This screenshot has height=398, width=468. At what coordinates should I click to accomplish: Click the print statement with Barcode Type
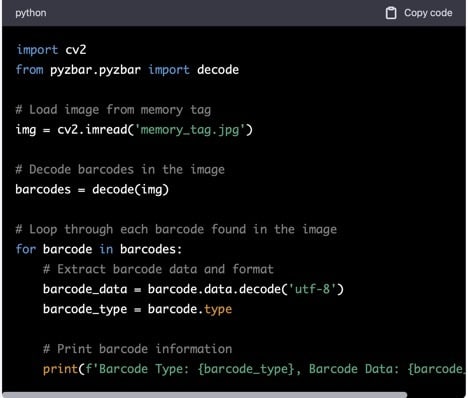254,369
